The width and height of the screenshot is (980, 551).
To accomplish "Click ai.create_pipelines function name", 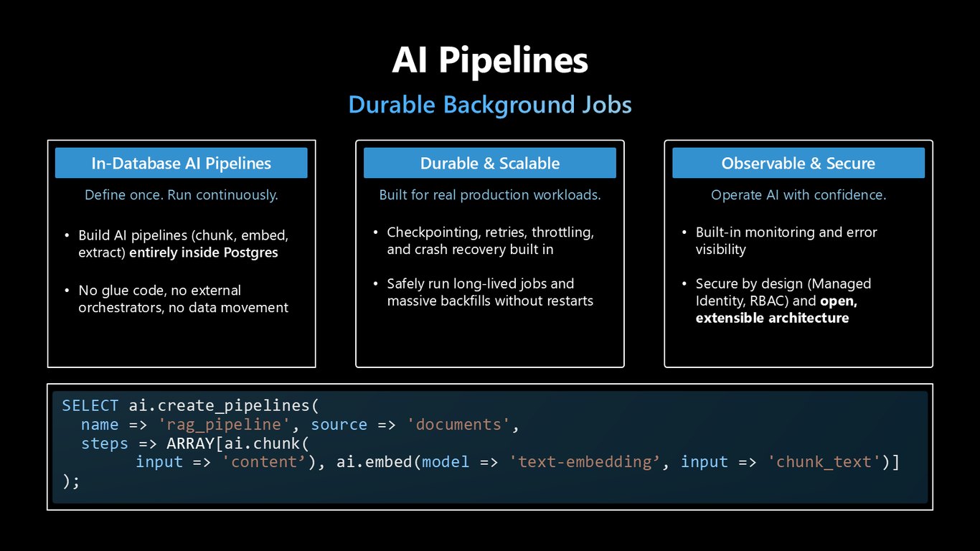I will pos(219,405).
